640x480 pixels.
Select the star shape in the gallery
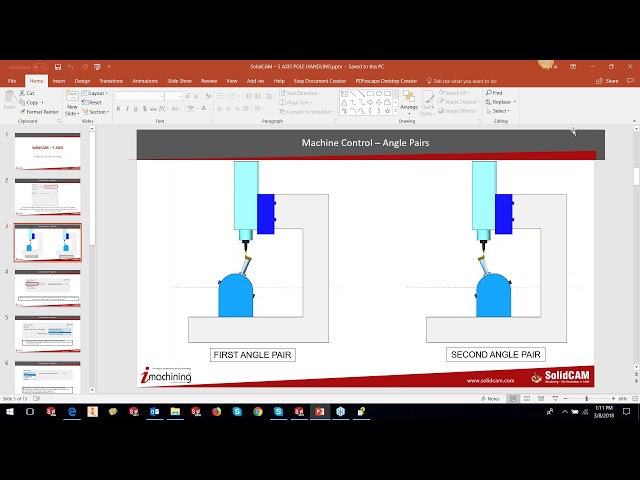(387, 111)
